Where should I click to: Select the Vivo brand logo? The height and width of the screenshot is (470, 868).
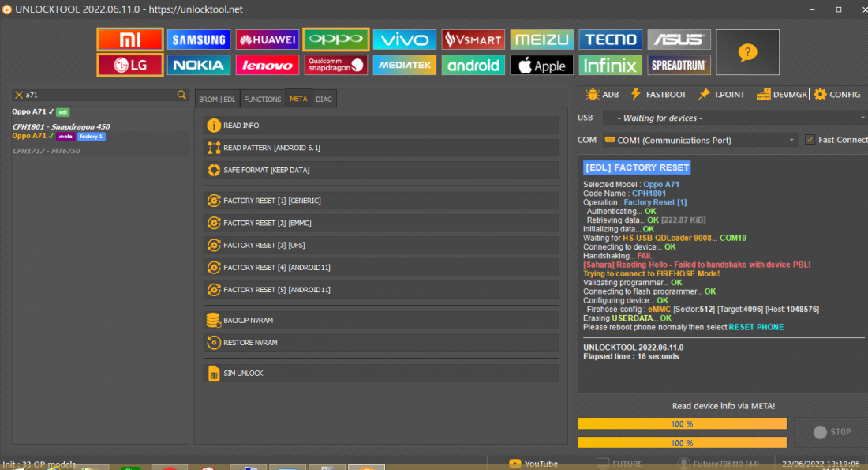405,39
